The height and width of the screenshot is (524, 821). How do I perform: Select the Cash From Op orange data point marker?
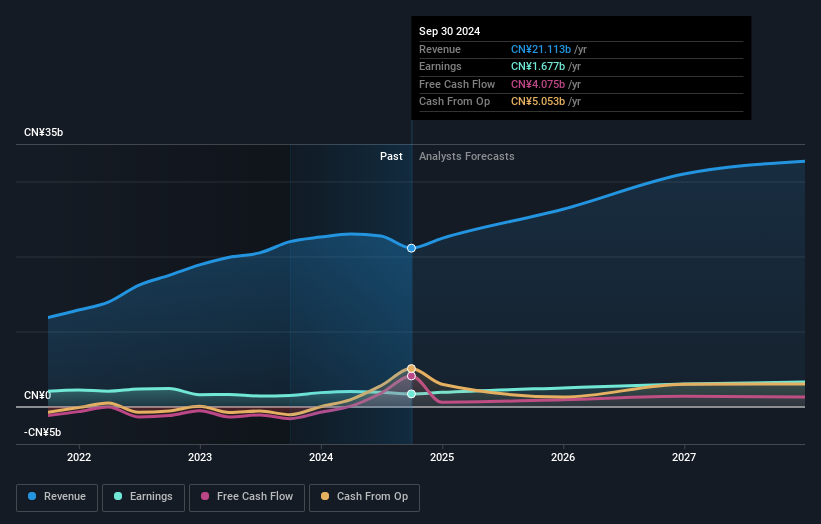coord(412,369)
